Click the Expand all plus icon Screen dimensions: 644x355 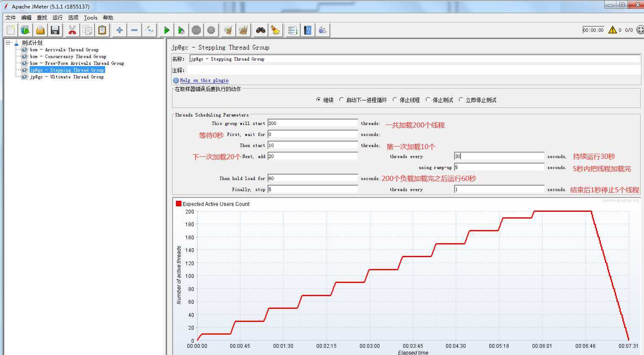tap(120, 30)
